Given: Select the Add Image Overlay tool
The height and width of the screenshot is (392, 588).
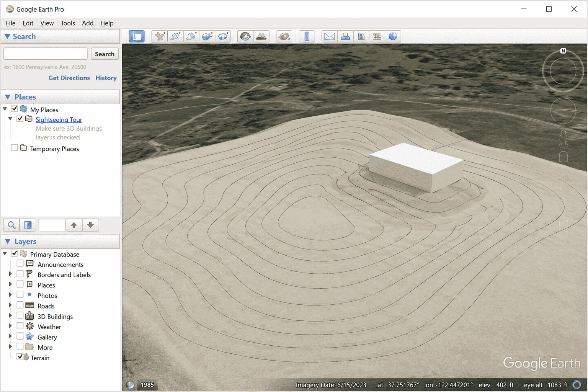Looking at the screenshot, I should tap(207, 36).
